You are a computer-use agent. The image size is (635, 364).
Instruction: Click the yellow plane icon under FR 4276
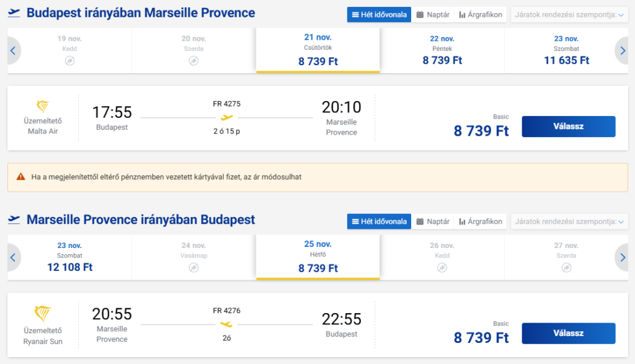tap(227, 324)
